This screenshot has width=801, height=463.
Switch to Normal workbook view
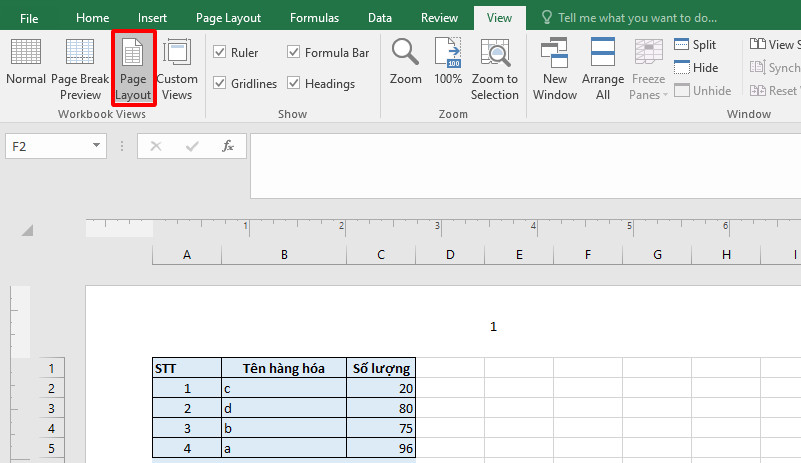26,62
